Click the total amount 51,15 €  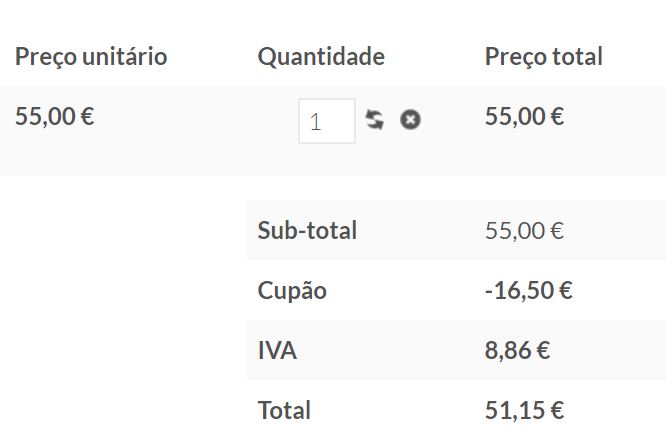525,410
